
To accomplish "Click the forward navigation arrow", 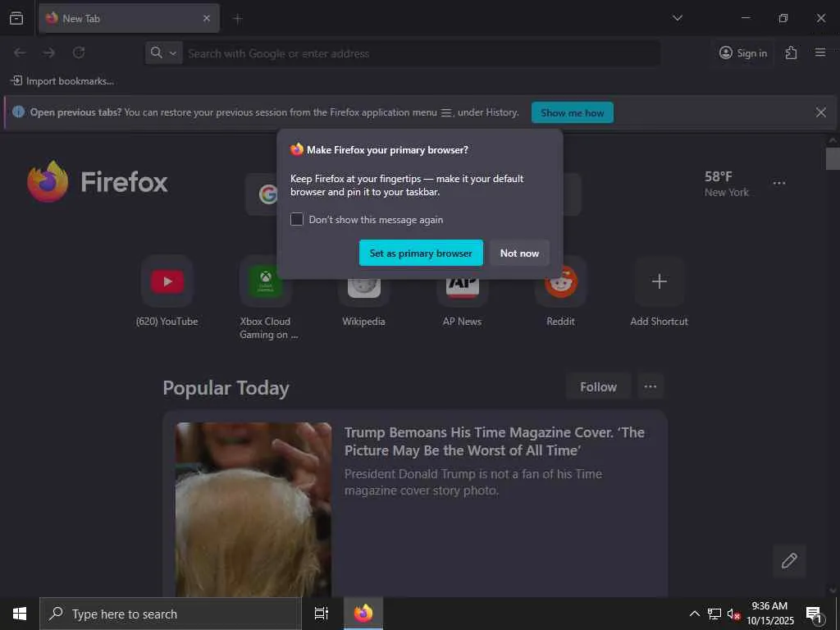I will [x=49, y=52].
